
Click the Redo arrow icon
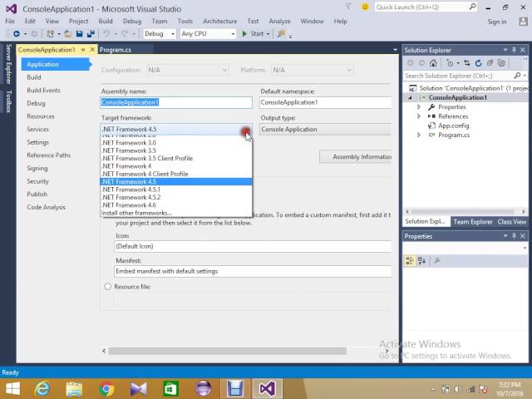[125, 33]
